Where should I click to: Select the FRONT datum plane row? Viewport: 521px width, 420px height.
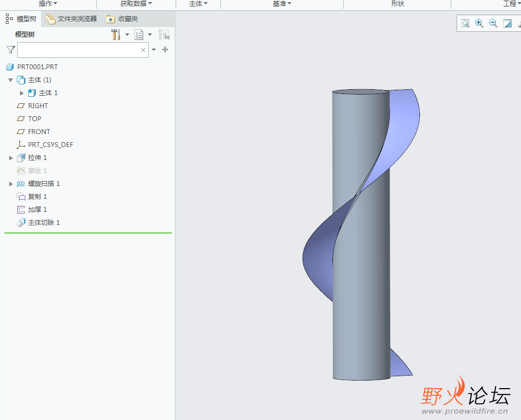click(x=39, y=132)
